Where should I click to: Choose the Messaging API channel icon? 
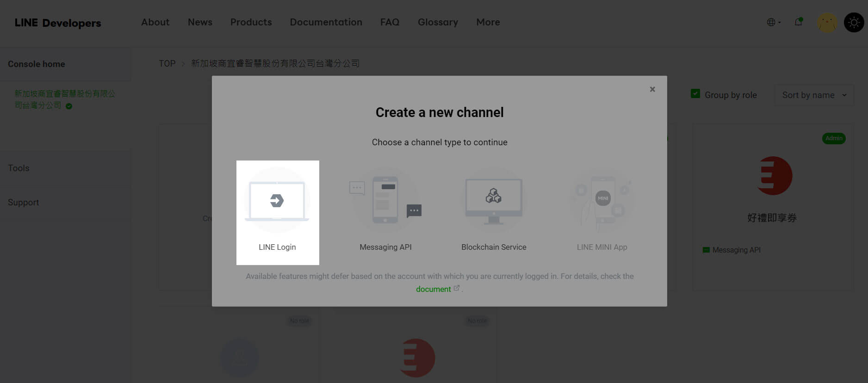pos(385,200)
